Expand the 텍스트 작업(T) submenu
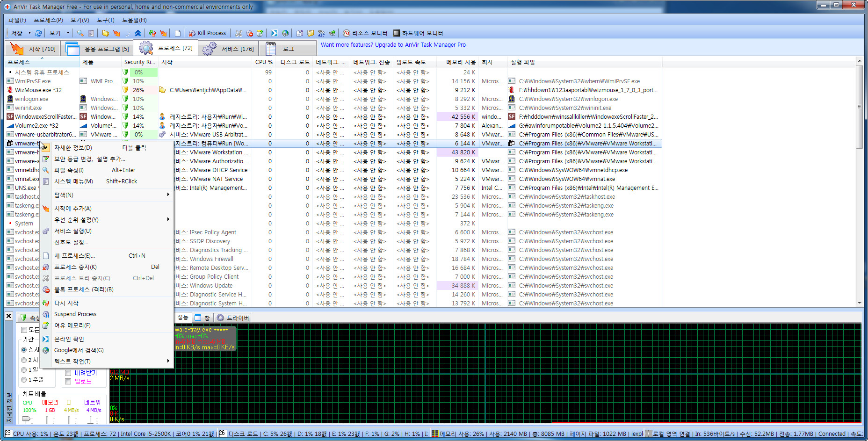Image resolution: width=868 pixels, height=441 pixels. [107, 361]
